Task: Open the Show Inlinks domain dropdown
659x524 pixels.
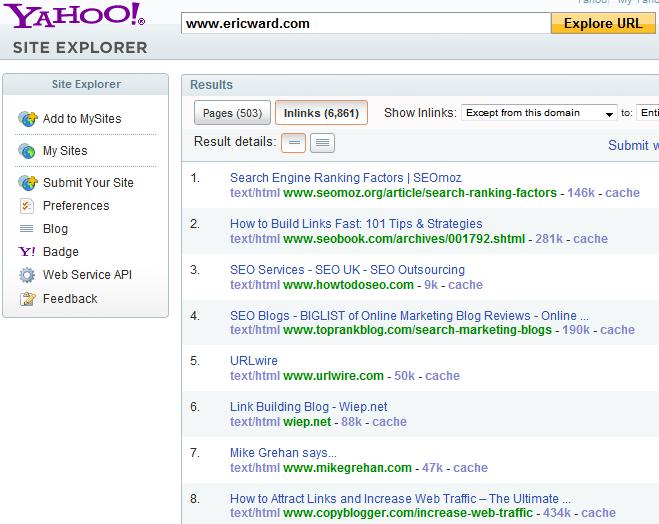Action: 539,113
